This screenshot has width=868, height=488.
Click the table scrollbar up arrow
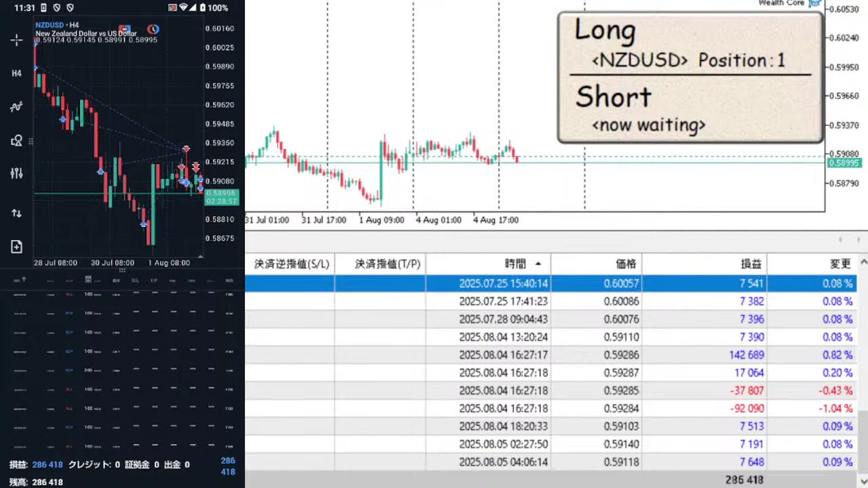click(x=863, y=262)
